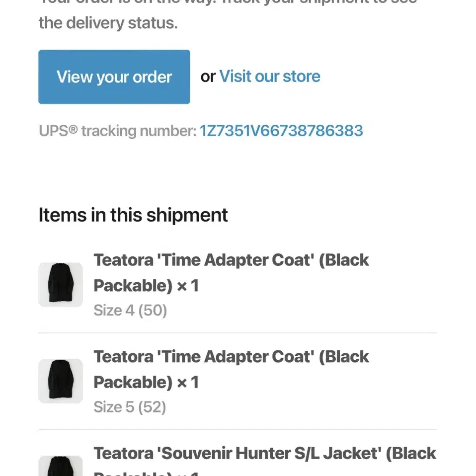Click the partially visible order status sentence
Screen dimensions: 476x476
tap(228, 2)
